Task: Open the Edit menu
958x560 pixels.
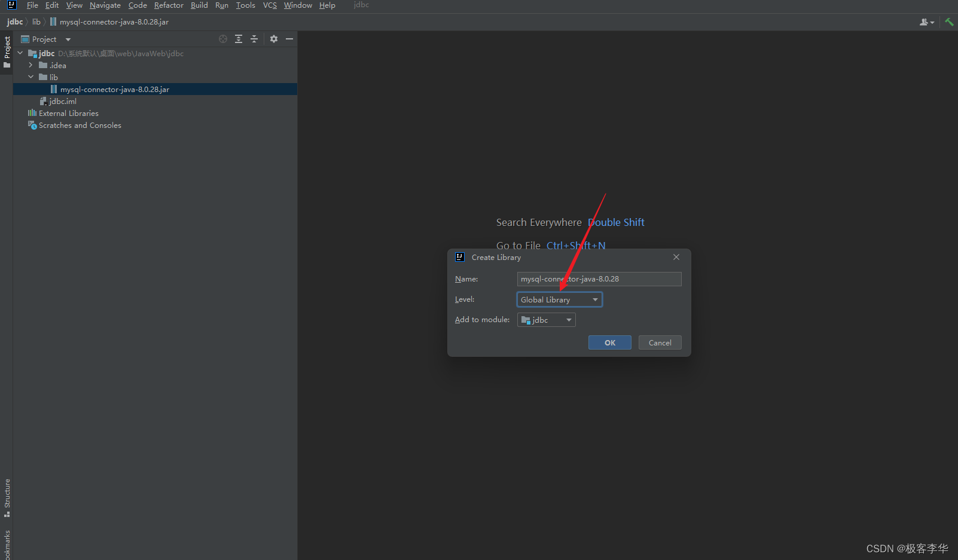Action: coord(52,5)
